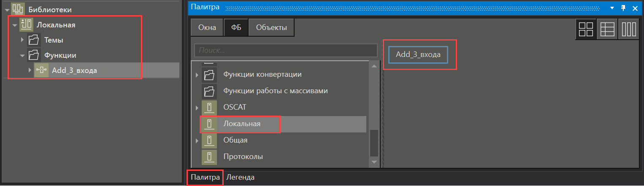Click the Add_3_входа function block icon
The width and height of the screenshot is (644, 186).
click(41, 70)
